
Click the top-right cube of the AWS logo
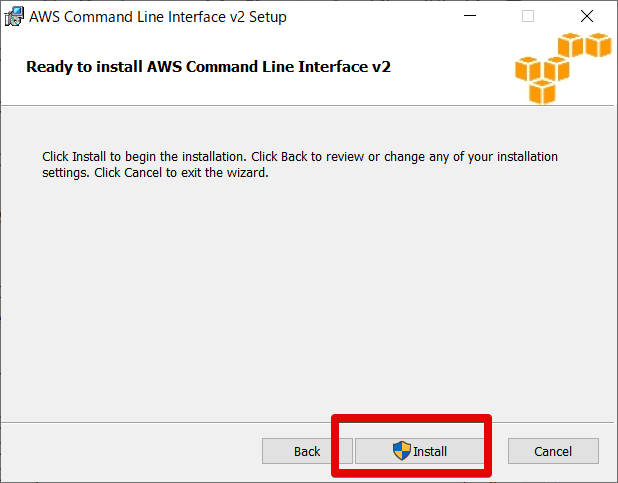pyautogui.click(x=598, y=45)
